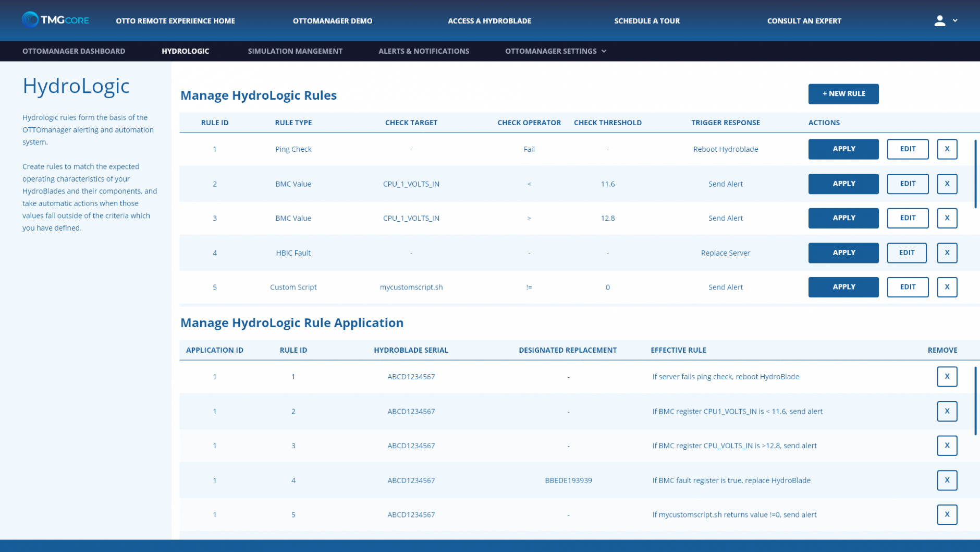Click Manage HydroLogic Rule Application heading
Viewport: 980px width, 552px height.
292,322
